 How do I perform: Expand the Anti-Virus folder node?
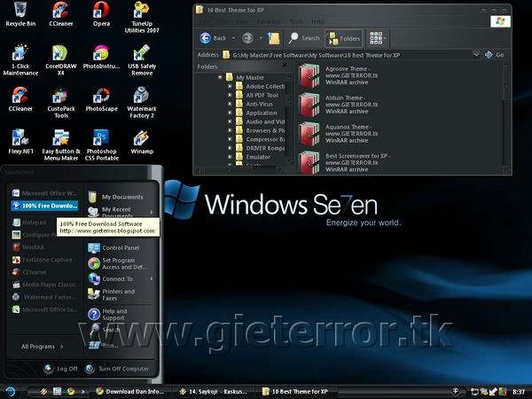click(230, 104)
